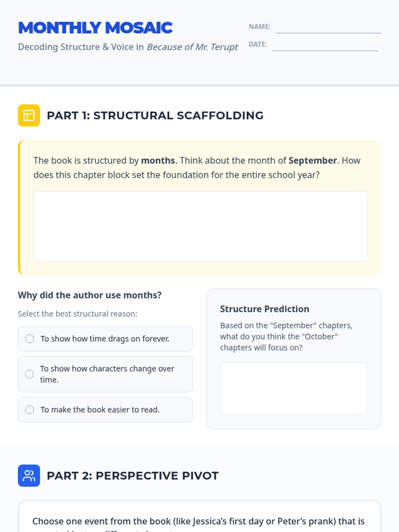
Task: Click the Name line to enter a name
Action: [328, 28]
